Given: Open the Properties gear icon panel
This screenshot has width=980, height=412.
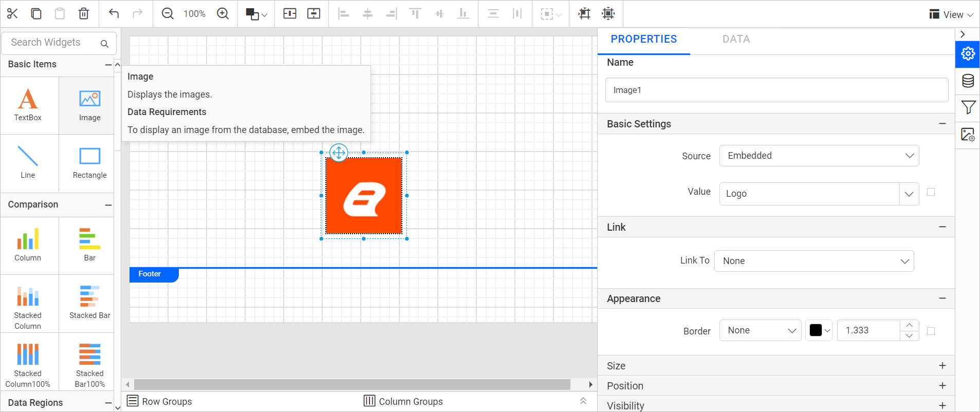Looking at the screenshot, I should click(x=968, y=54).
